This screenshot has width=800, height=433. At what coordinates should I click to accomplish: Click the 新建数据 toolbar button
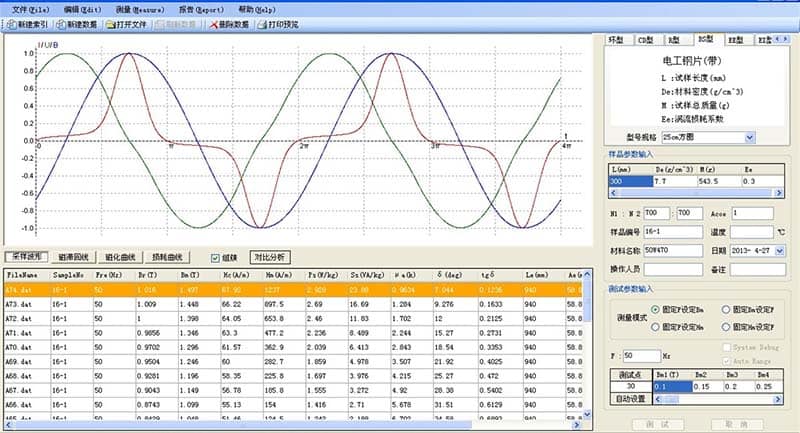tap(77, 24)
